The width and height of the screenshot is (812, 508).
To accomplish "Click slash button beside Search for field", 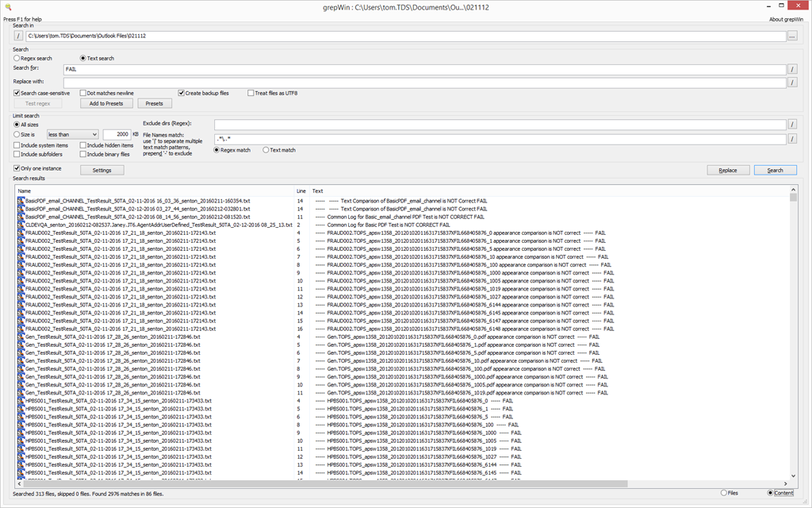I will pos(791,70).
